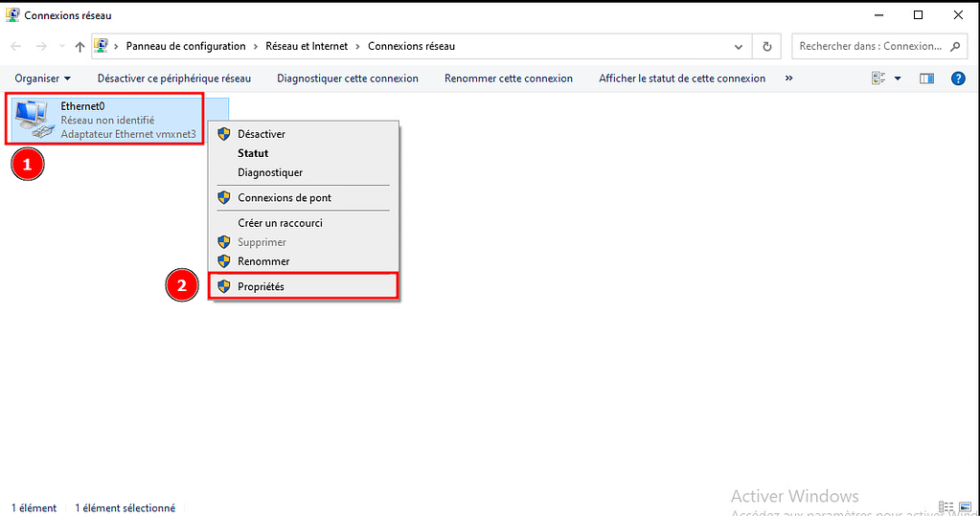The width and height of the screenshot is (980, 516).
Task: Click the refresh address bar button
Action: click(766, 46)
